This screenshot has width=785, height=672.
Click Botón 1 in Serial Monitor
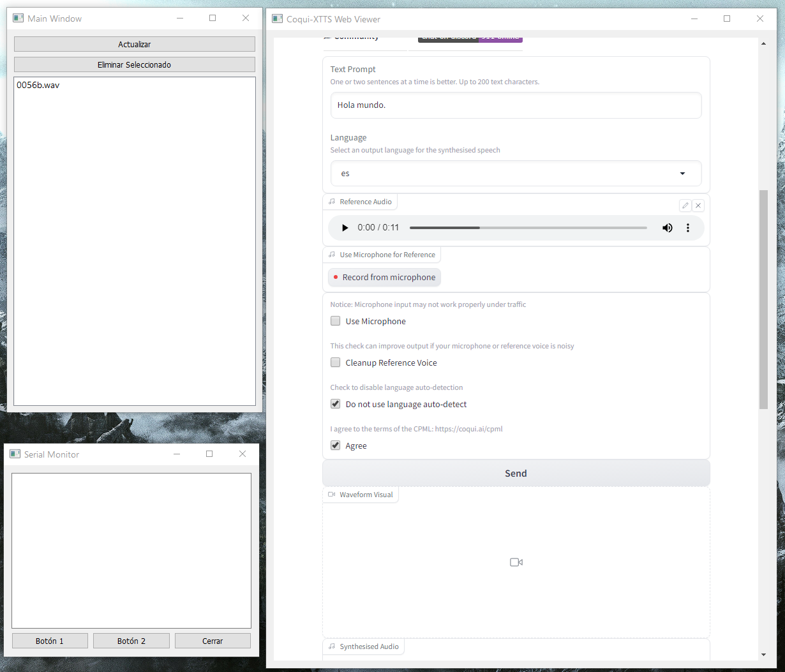(50, 641)
